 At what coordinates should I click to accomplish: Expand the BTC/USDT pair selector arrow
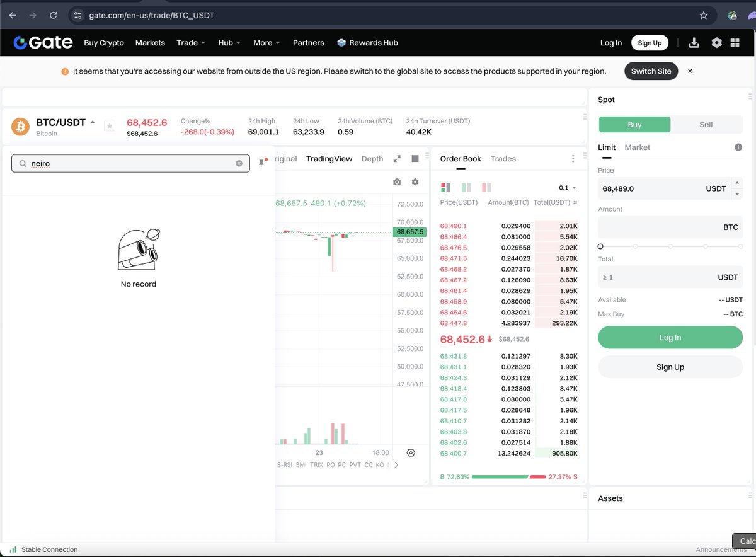pos(93,122)
